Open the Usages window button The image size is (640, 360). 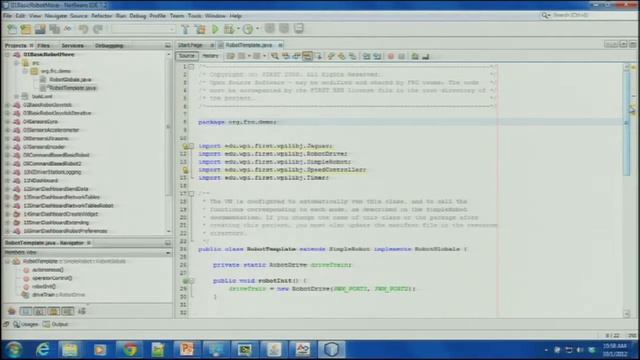click(x=25, y=324)
